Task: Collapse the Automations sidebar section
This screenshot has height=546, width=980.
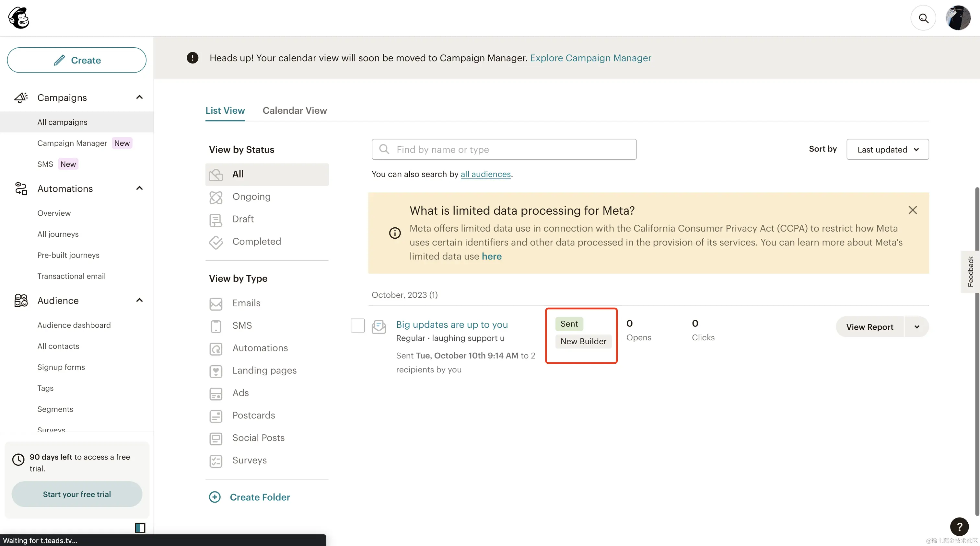Action: (139, 188)
